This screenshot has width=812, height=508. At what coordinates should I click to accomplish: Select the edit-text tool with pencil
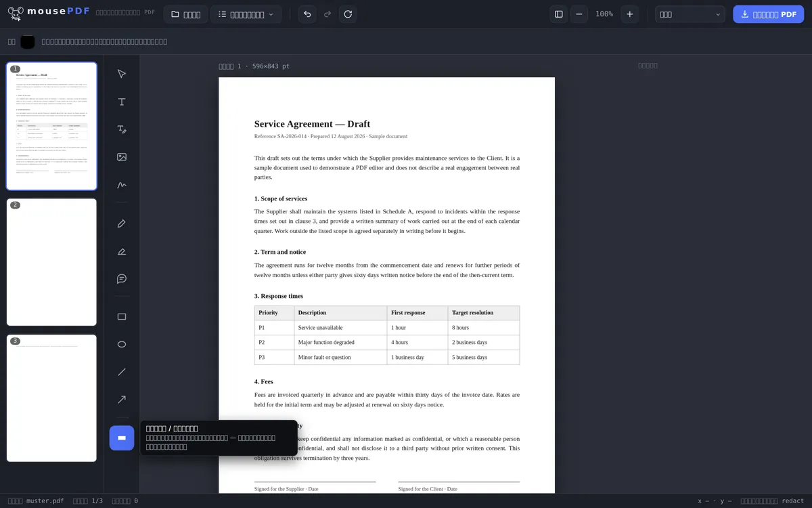click(x=122, y=129)
